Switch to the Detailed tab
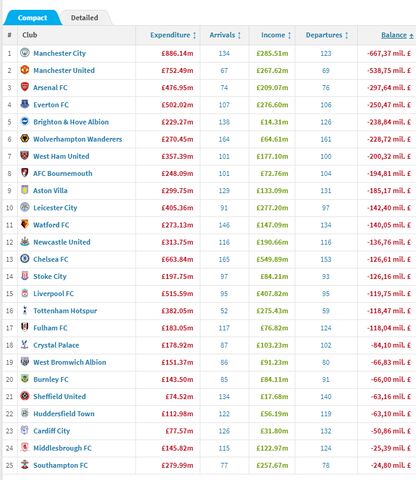416x480 pixels. click(84, 18)
